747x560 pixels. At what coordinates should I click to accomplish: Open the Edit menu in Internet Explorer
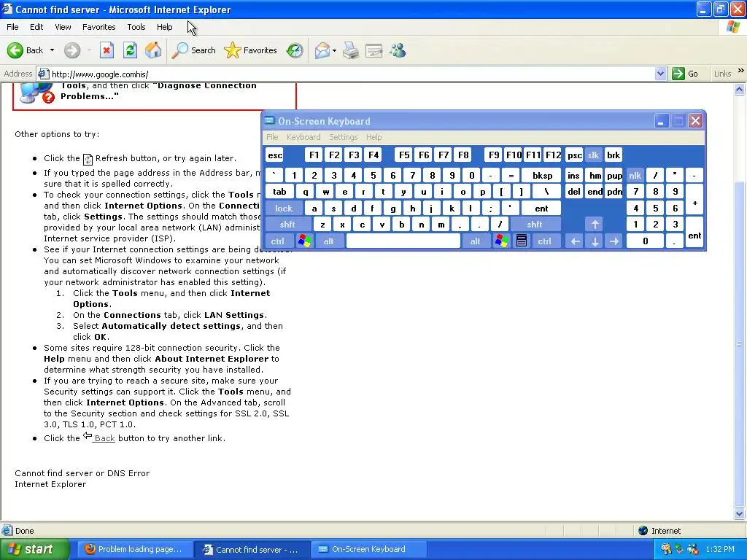point(36,27)
